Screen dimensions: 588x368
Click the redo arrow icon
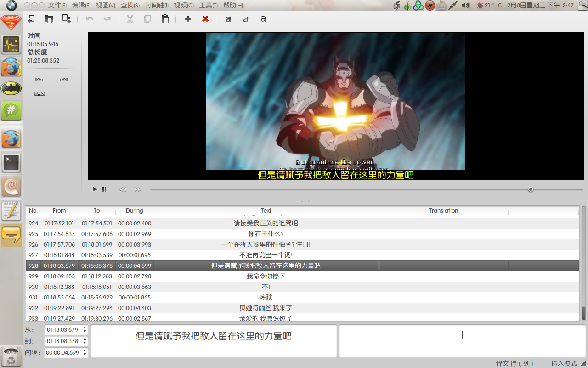click(x=107, y=19)
